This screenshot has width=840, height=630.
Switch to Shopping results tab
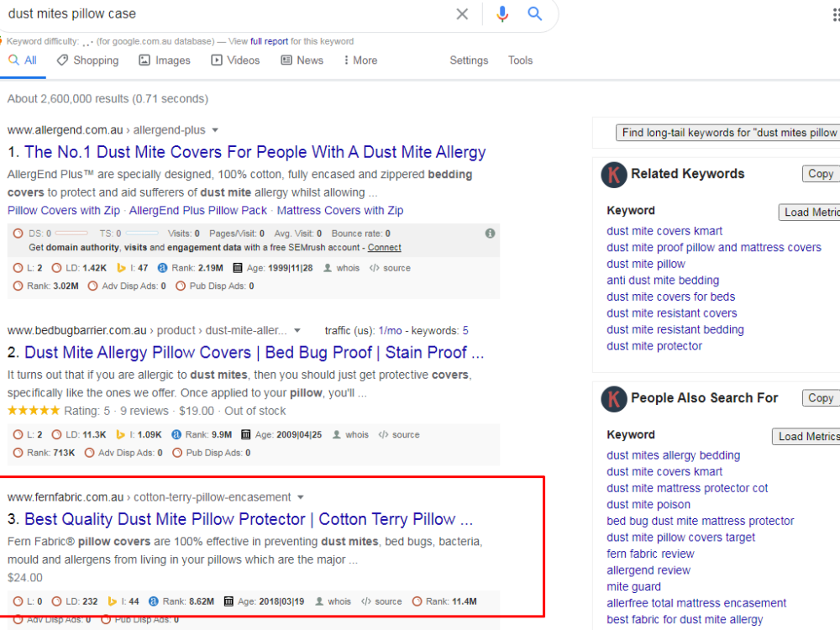pyautogui.click(x=88, y=60)
